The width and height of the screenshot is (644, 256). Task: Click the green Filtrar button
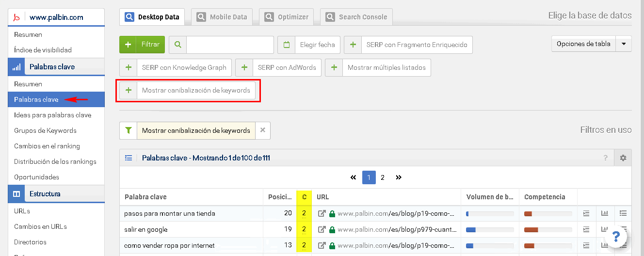[142, 45]
